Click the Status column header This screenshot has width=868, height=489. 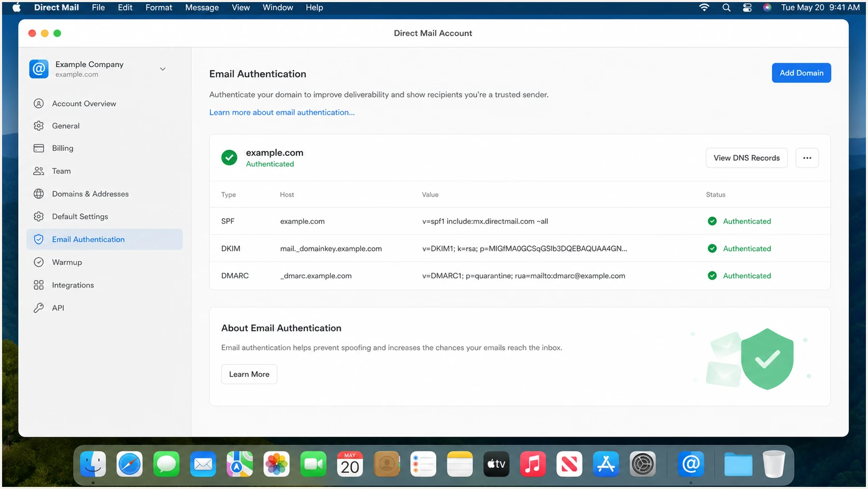[x=715, y=194]
